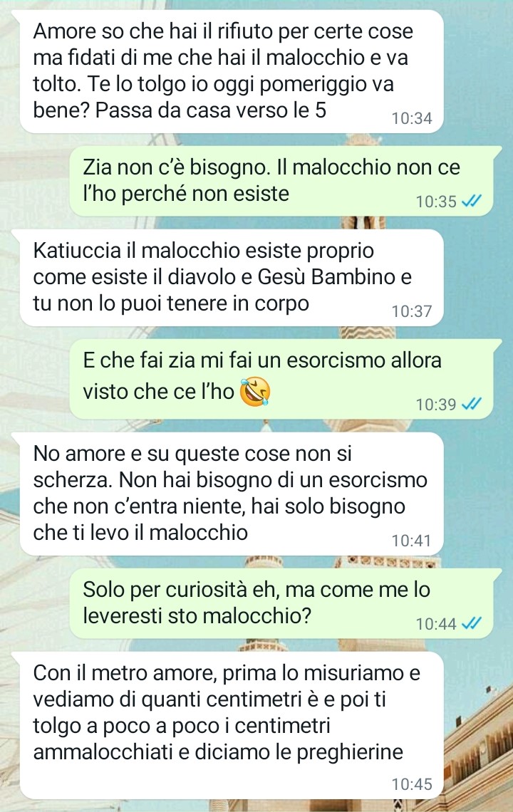The width and height of the screenshot is (513, 812).
Task: Tap the 10:34 timestamp
Action: click(411, 118)
